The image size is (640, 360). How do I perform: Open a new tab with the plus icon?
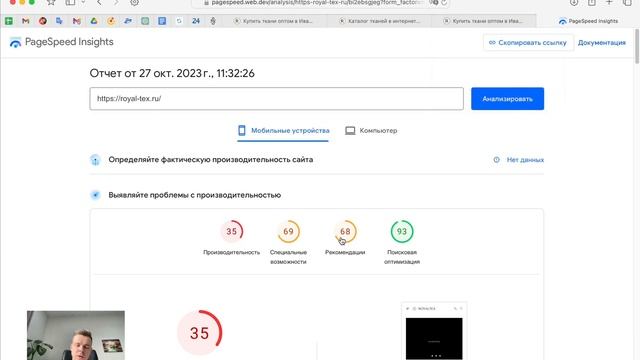click(609, 2)
